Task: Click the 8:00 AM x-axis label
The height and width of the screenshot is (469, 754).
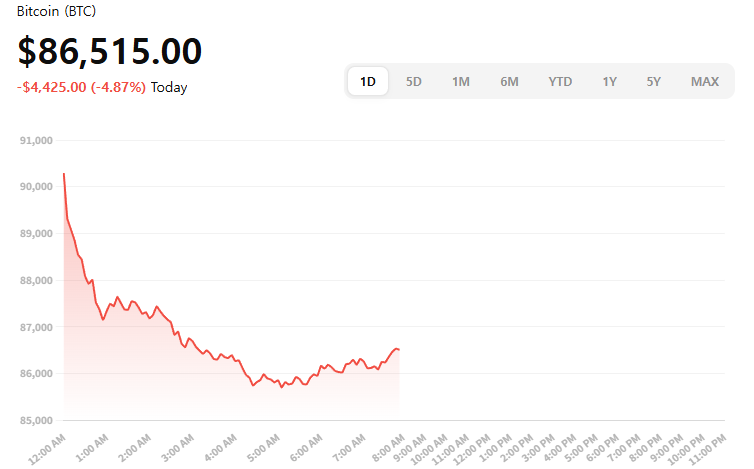Action: click(387, 447)
